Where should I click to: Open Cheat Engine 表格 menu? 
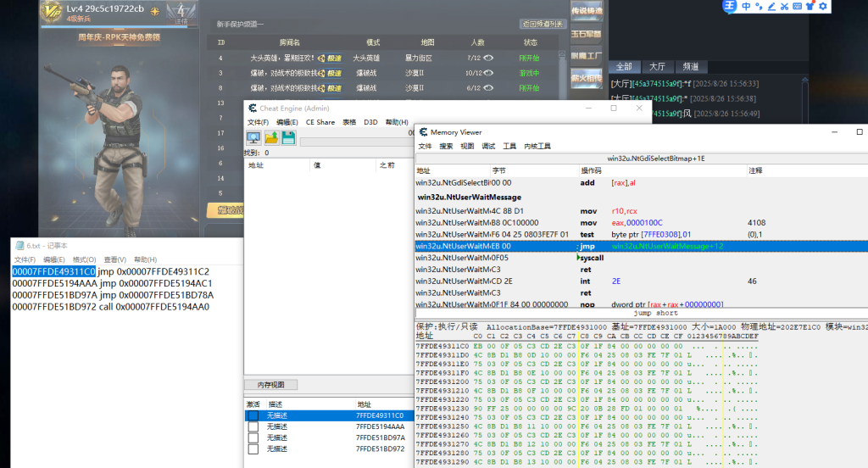pyautogui.click(x=349, y=122)
